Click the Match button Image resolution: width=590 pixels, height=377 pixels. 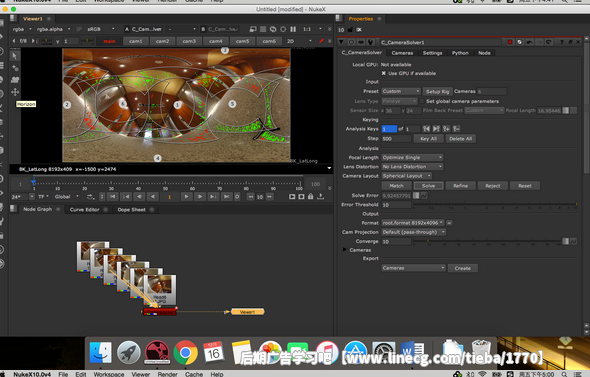396,185
